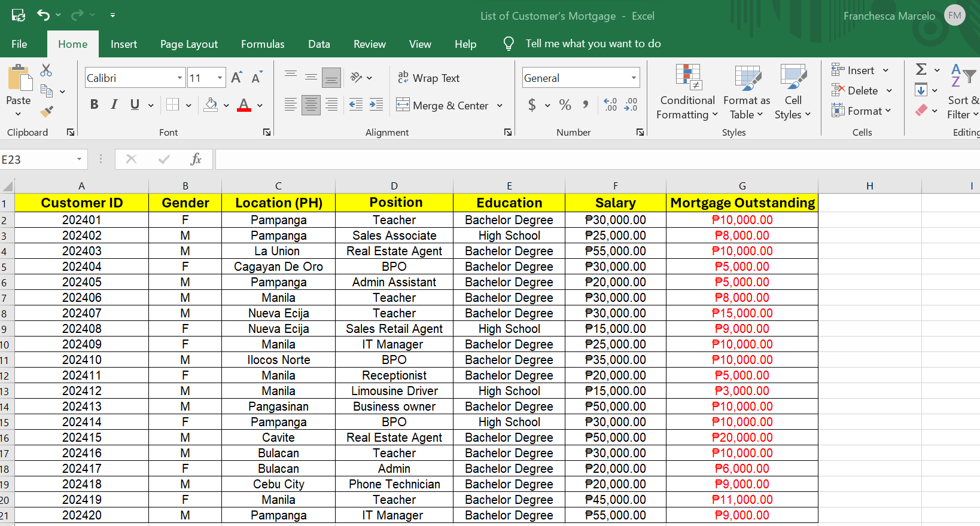Apply red Font Color button
The image size is (980, 526).
244,105
